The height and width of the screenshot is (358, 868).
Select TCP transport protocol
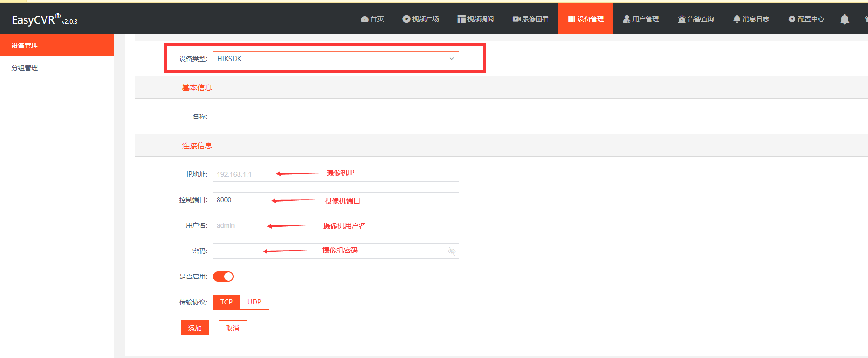pos(227,302)
